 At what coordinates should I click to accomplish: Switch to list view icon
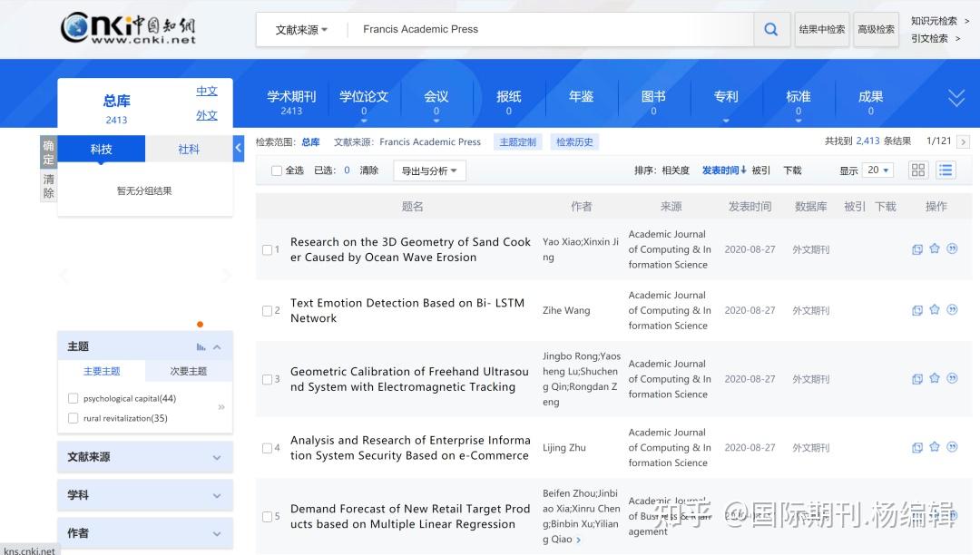[946, 170]
